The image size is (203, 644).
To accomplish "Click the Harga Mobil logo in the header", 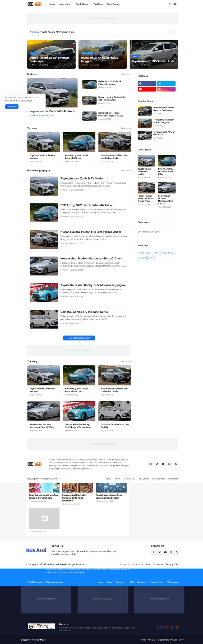I will tap(35, 4).
